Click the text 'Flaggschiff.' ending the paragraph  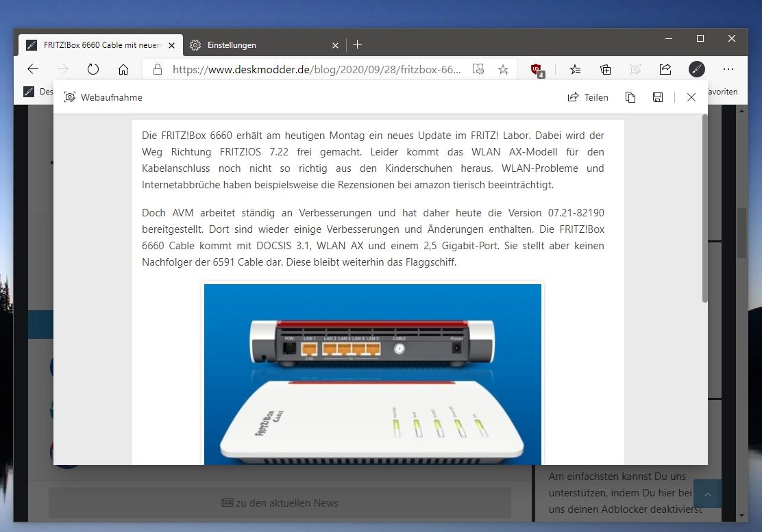click(430, 262)
